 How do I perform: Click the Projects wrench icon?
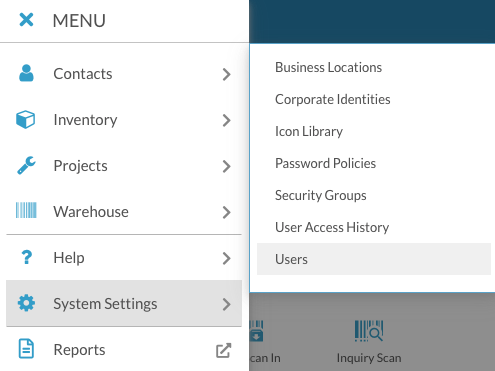[26, 165]
